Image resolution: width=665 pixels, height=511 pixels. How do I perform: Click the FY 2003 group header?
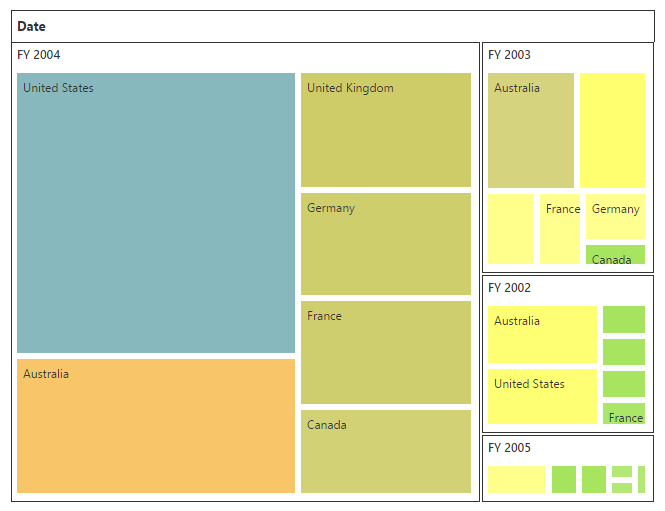(x=510, y=55)
